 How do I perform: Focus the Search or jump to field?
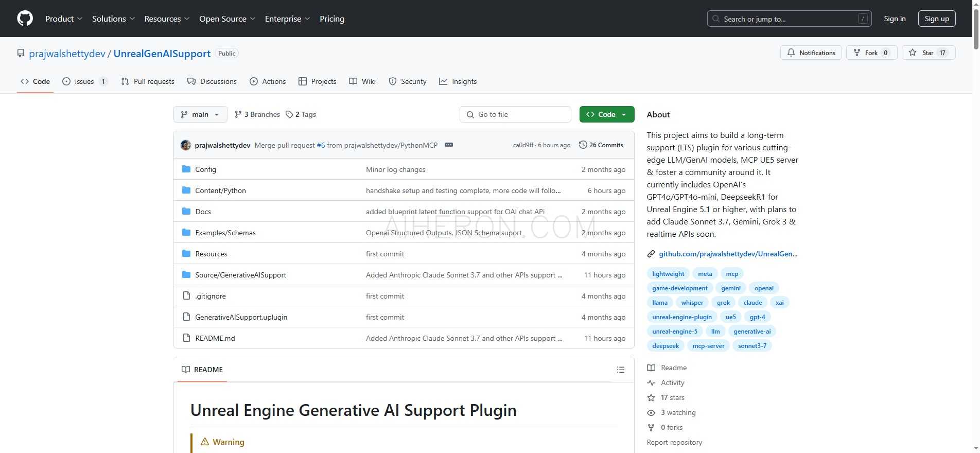[789, 19]
